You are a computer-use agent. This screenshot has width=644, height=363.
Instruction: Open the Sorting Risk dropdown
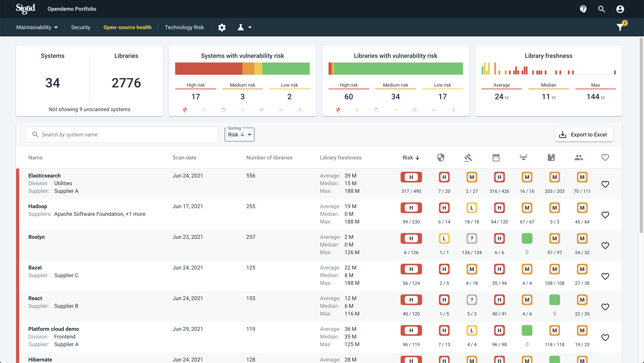pos(239,135)
